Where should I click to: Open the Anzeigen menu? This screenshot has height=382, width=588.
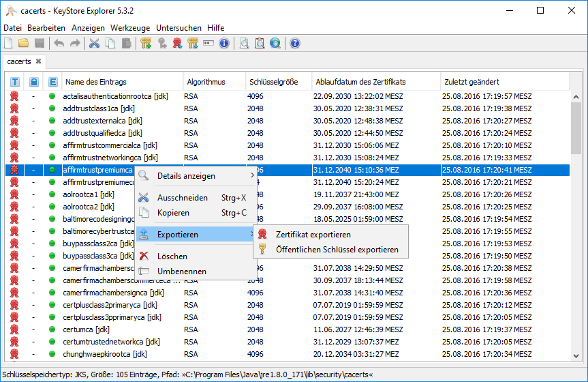[x=88, y=28]
